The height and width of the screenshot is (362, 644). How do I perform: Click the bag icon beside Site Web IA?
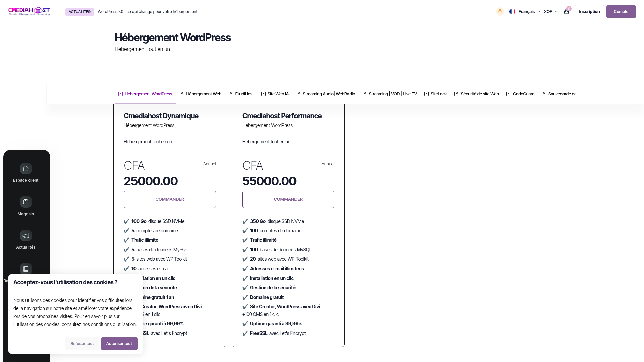[263, 94]
